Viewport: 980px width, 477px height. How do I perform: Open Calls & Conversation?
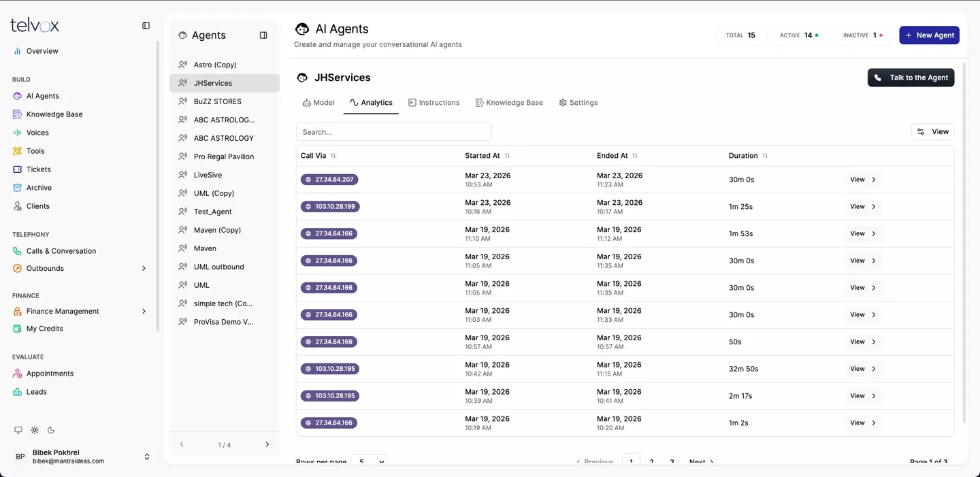[x=61, y=251]
